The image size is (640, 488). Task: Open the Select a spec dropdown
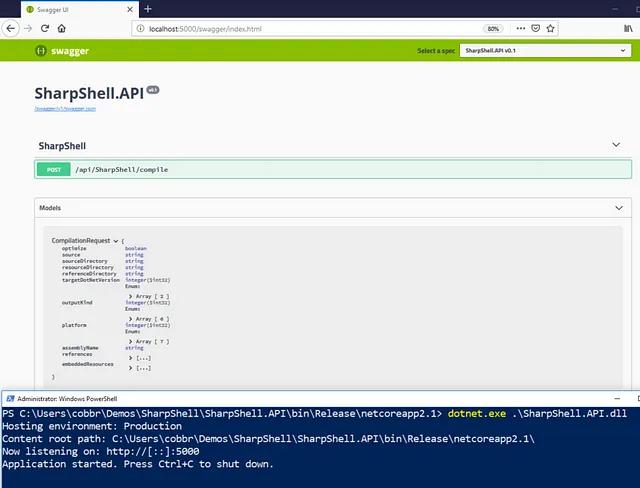point(545,51)
